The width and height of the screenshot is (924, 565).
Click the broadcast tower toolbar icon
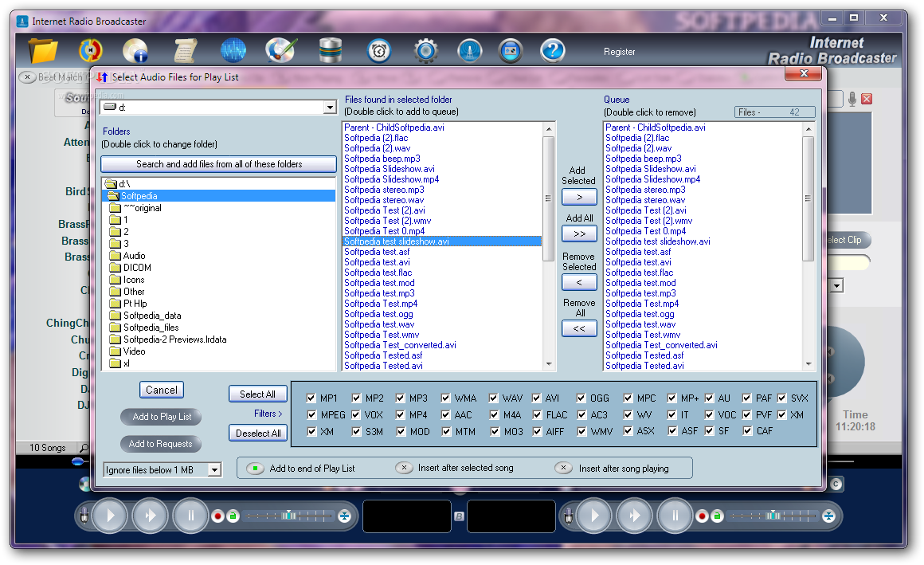coord(470,51)
